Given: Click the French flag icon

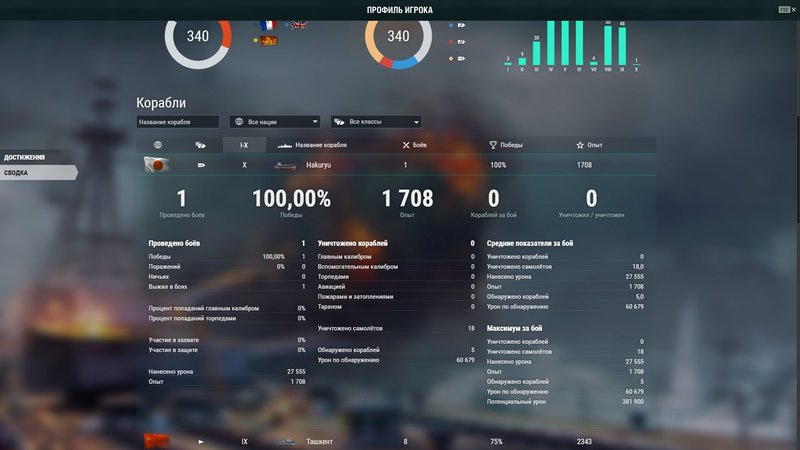Looking at the screenshot, I should (267, 25).
